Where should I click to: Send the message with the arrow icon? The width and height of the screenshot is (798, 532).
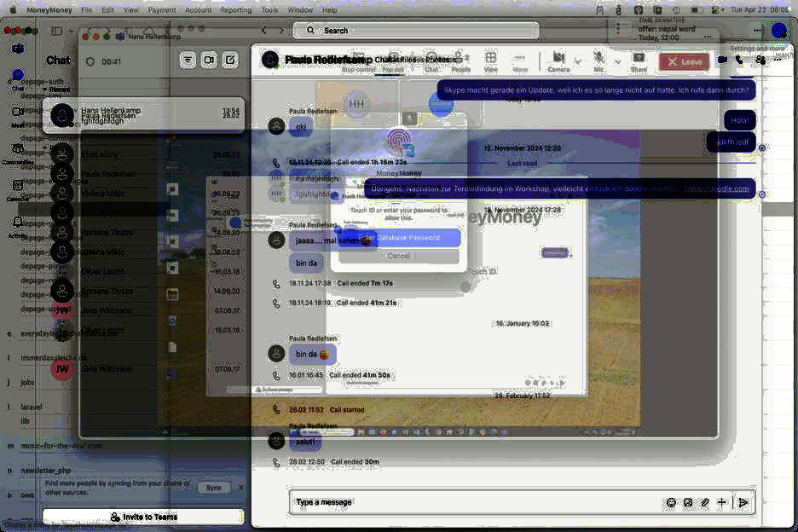743,502
